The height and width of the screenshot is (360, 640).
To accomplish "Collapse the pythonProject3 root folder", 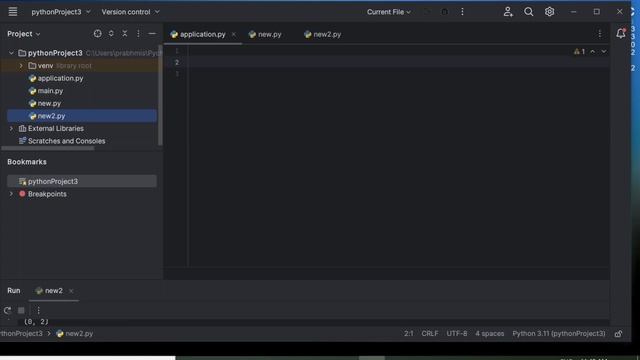I will [11, 53].
